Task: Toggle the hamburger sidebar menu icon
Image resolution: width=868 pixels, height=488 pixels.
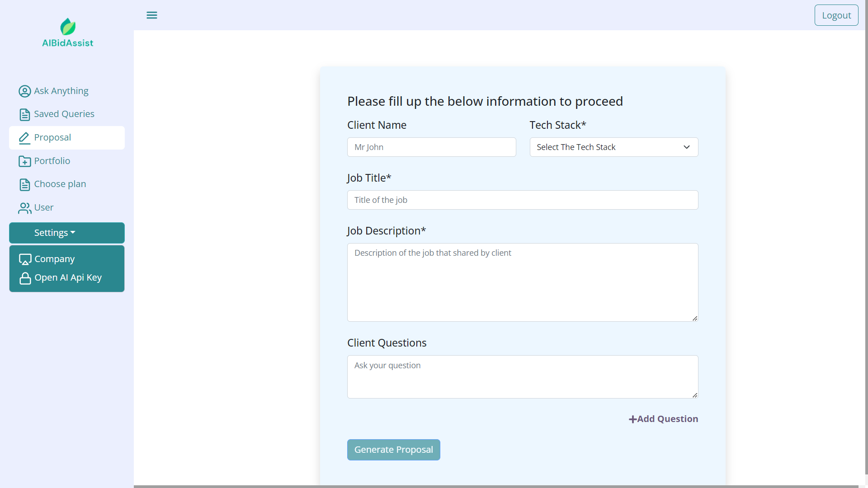Action: point(152,15)
